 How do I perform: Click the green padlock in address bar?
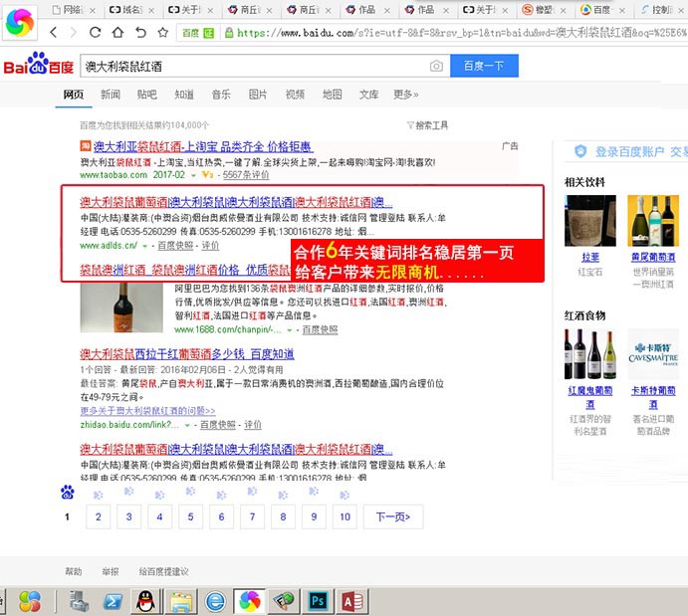point(229,33)
